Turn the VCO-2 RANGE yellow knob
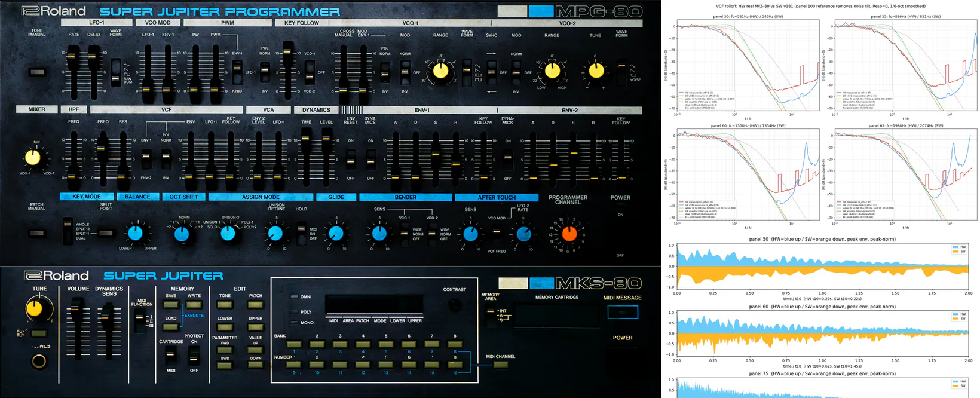 (552, 71)
